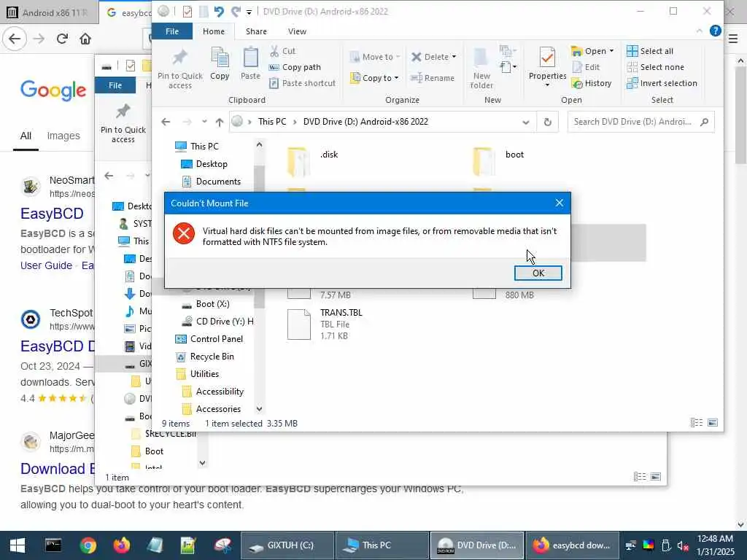Expand the Open dropdown in ribbon
The width and height of the screenshot is (747, 560).
[x=592, y=50]
